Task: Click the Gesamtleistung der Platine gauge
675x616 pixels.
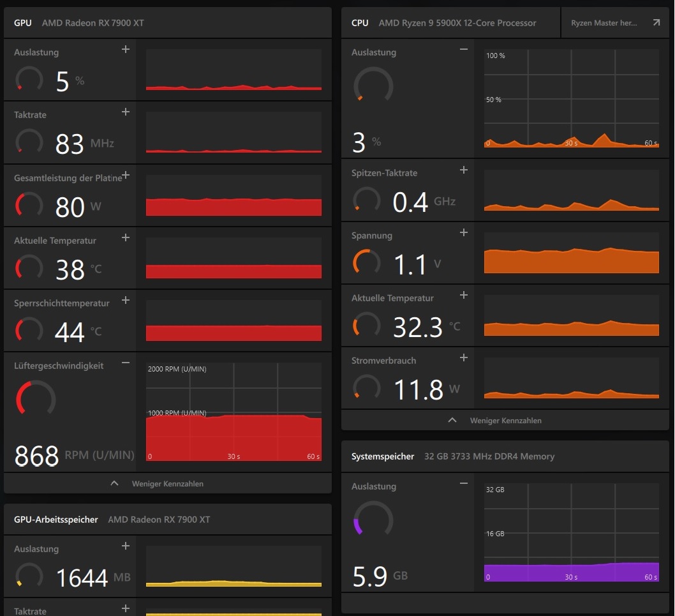Action: pyautogui.click(x=29, y=205)
